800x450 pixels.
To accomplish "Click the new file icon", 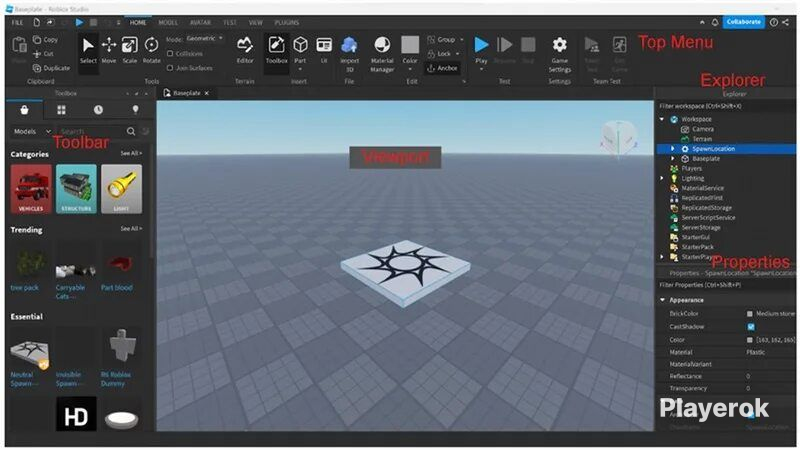I will click(x=36, y=22).
